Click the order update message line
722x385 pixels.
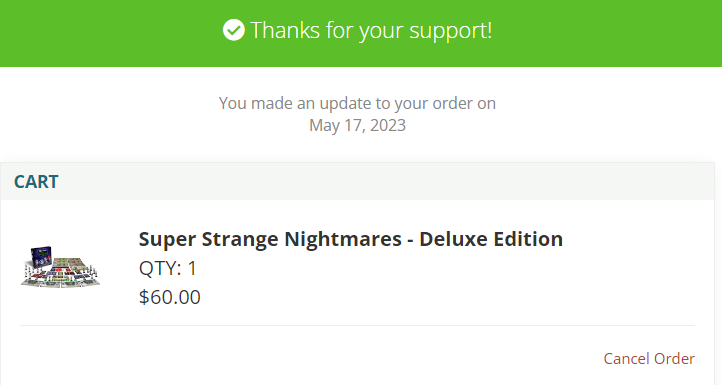[x=357, y=103]
